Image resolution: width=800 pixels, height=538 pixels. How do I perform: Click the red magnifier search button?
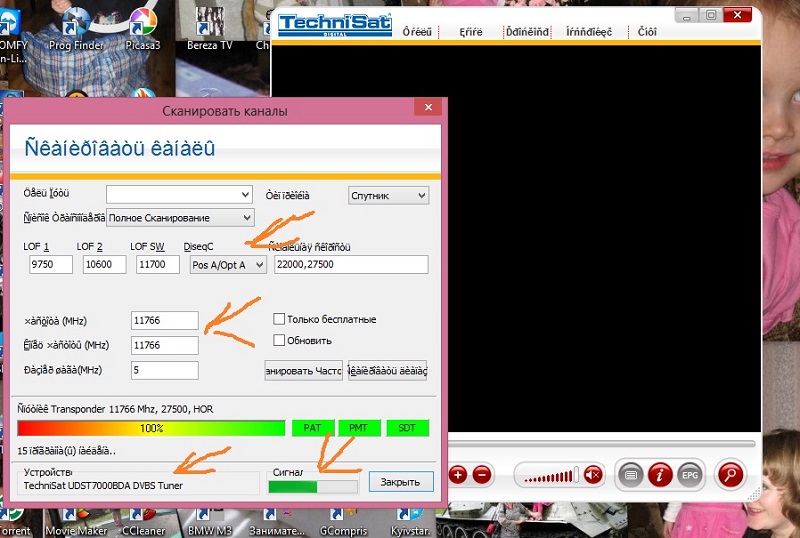click(731, 474)
